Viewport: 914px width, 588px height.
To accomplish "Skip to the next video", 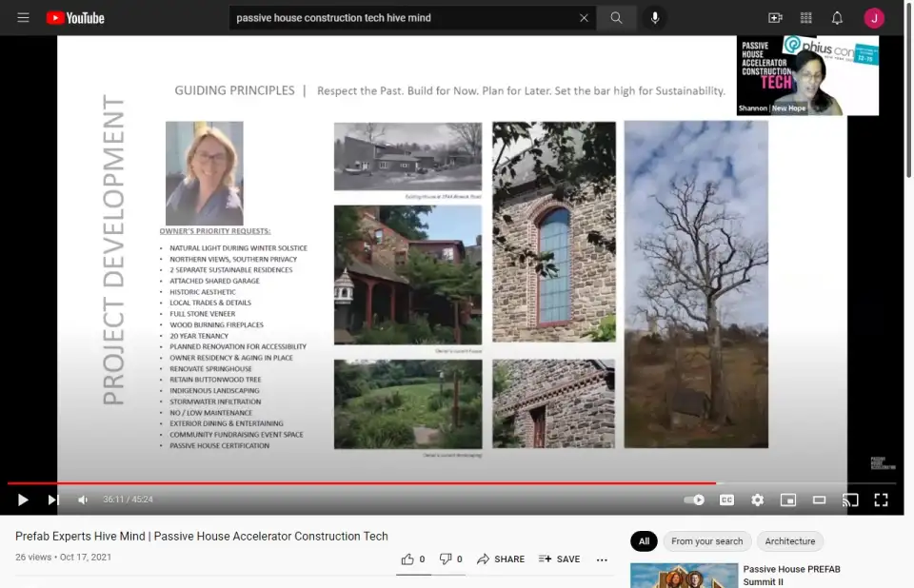I will (x=53, y=500).
